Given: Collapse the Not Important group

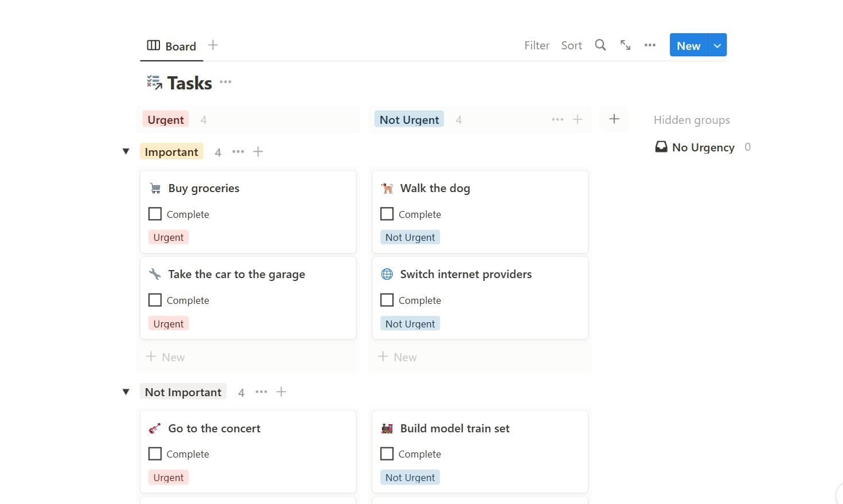Looking at the screenshot, I should click(126, 392).
